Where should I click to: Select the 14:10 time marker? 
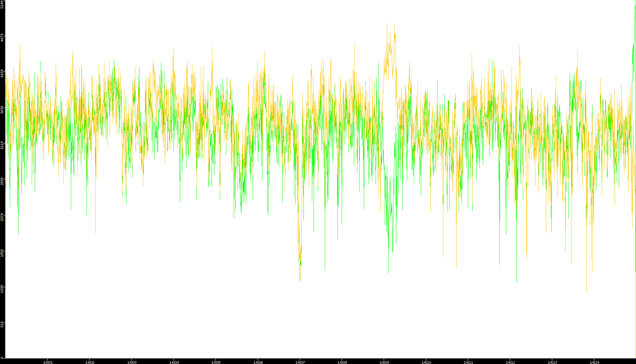tap(426, 362)
